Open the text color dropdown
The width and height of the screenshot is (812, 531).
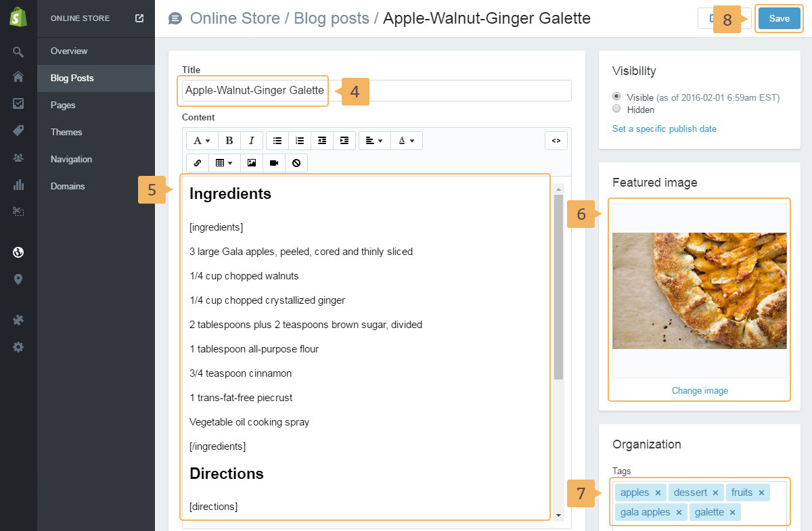coord(406,141)
